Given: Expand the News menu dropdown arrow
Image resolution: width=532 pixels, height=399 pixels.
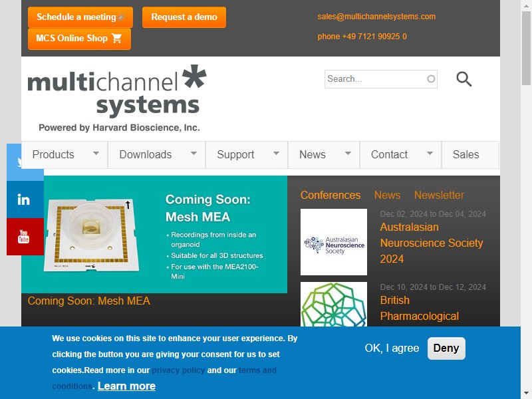Looking at the screenshot, I should (348, 154).
